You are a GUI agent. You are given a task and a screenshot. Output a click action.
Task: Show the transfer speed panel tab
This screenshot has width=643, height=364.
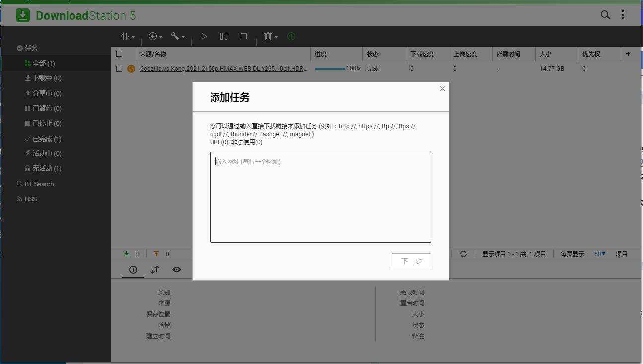154,269
